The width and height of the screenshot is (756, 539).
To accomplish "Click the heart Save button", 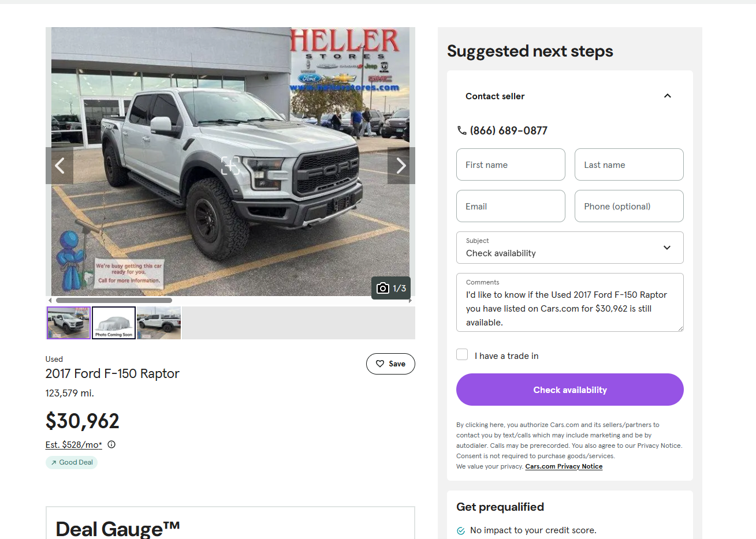I will (390, 364).
